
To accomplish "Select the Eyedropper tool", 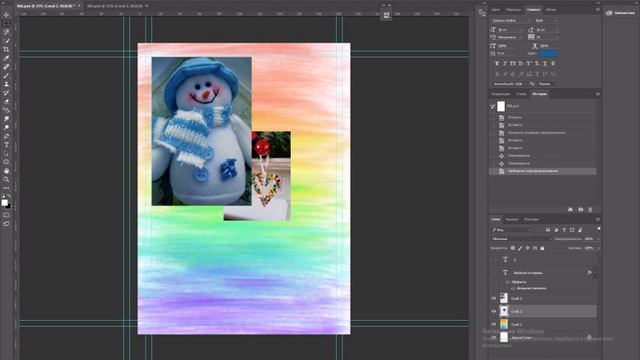I will click(6, 58).
